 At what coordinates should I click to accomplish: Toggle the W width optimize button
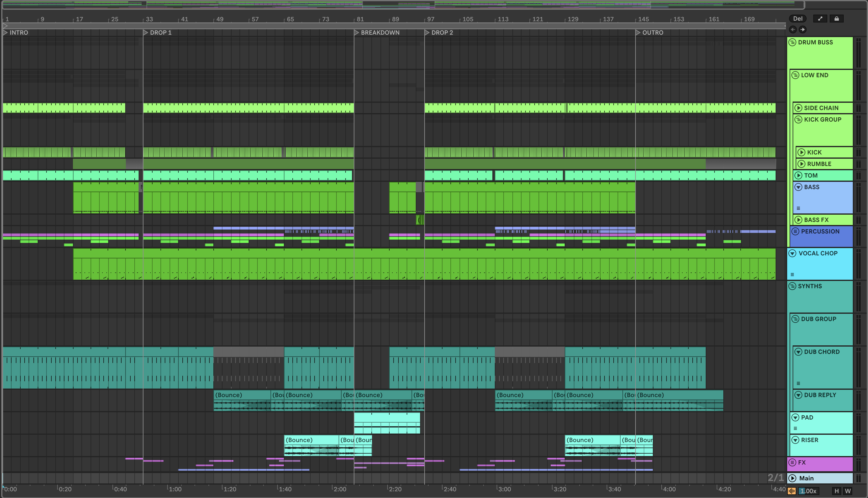[x=848, y=491]
